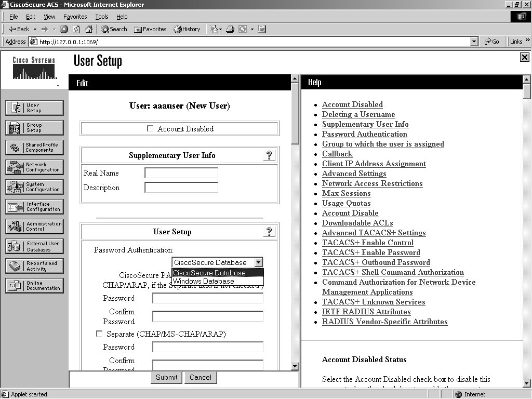Open the Usage Quotas help link

point(347,203)
